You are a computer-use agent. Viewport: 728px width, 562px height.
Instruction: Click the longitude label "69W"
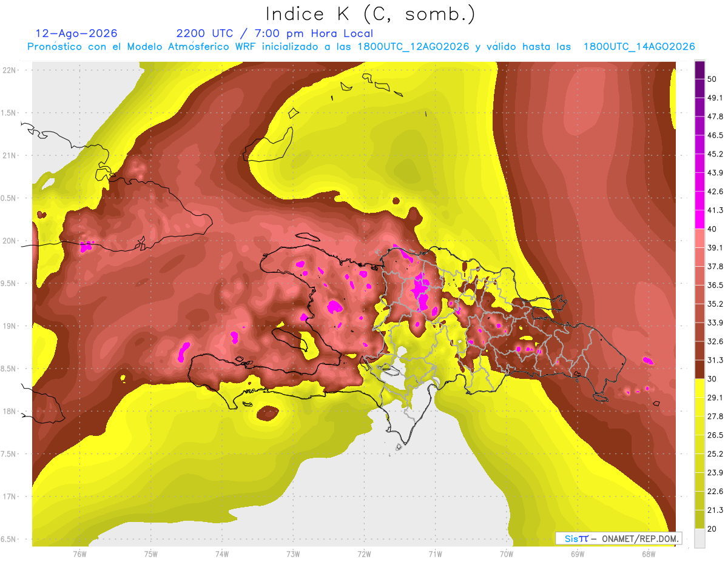pyautogui.click(x=578, y=554)
